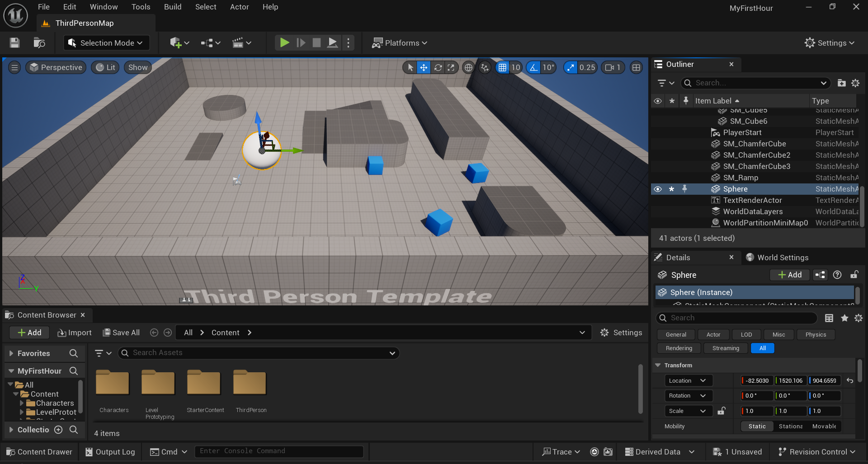
Task: Expand the Favorites section
Action: [11, 353]
